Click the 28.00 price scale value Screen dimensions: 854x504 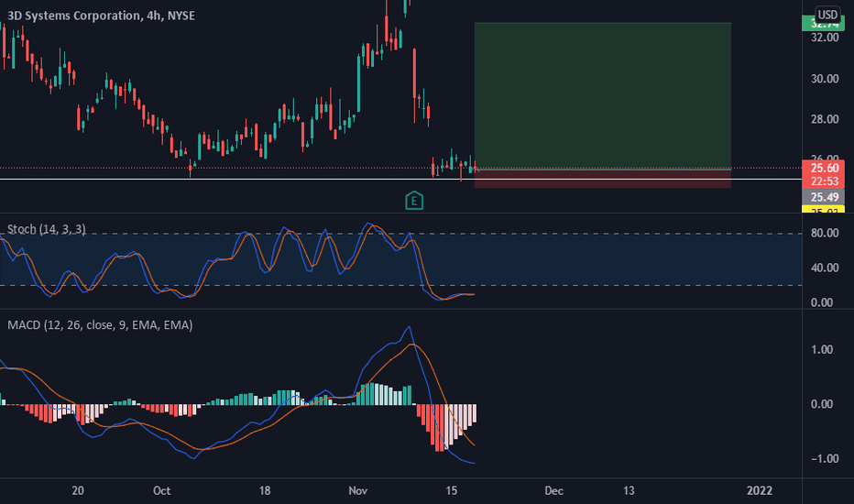coord(825,119)
